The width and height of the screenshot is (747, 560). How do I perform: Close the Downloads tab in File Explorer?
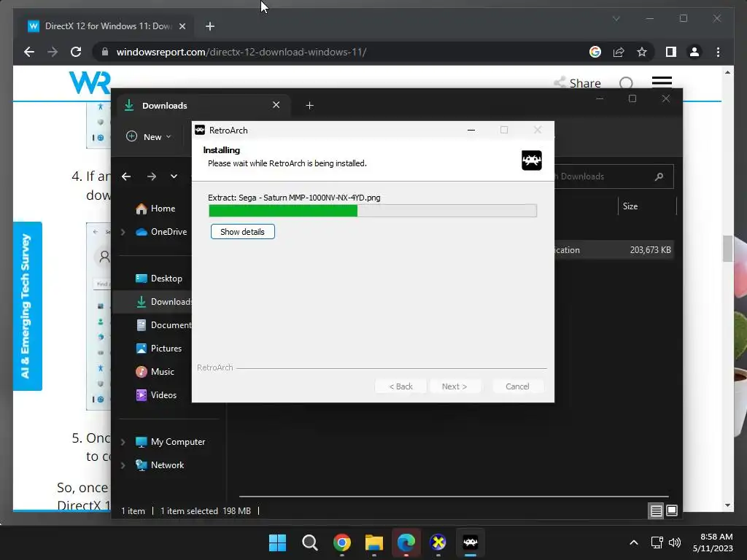click(x=276, y=105)
